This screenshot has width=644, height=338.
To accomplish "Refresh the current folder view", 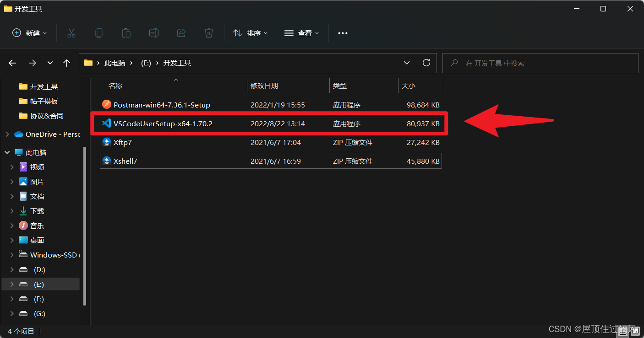I will click(426, 63).
